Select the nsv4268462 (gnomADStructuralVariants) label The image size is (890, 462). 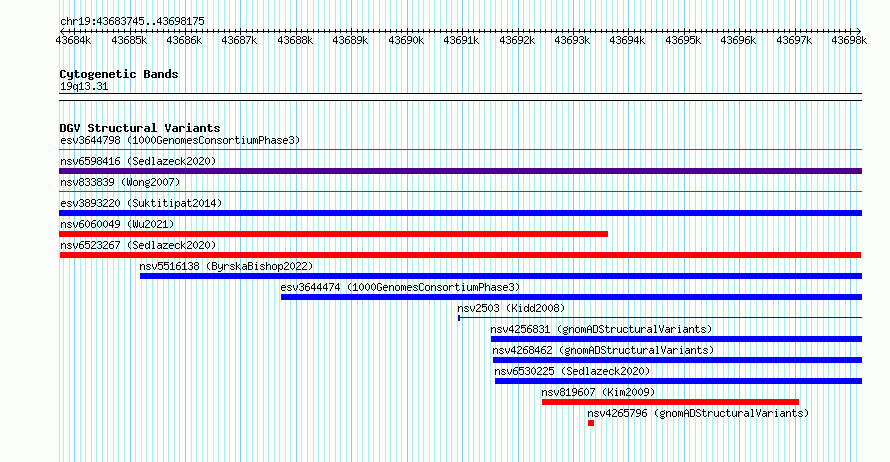pos(603,350)
